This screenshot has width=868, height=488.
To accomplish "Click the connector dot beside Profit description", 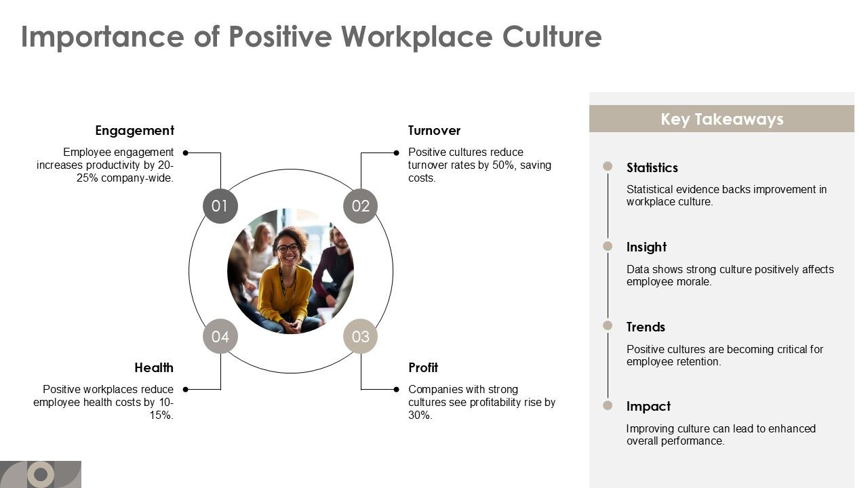I will click(397, 390).
